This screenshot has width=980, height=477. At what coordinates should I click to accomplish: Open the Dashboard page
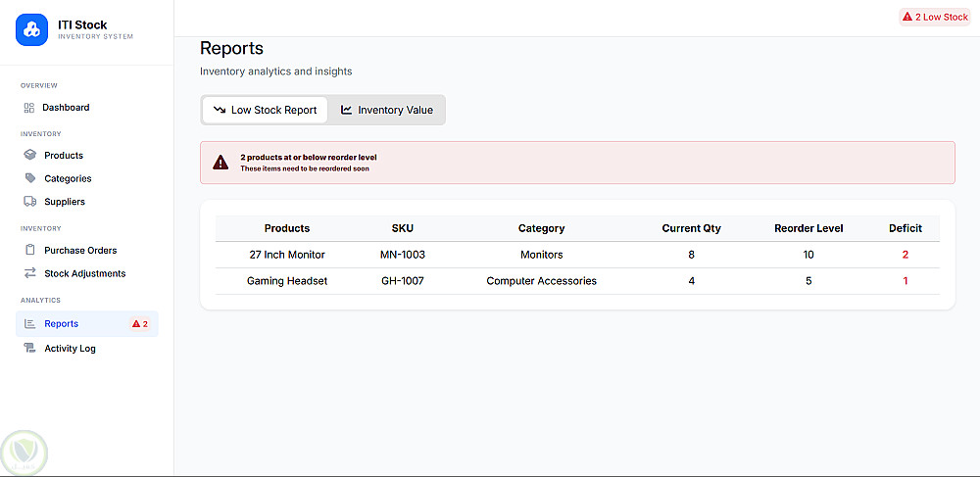[x=66, y=108]
